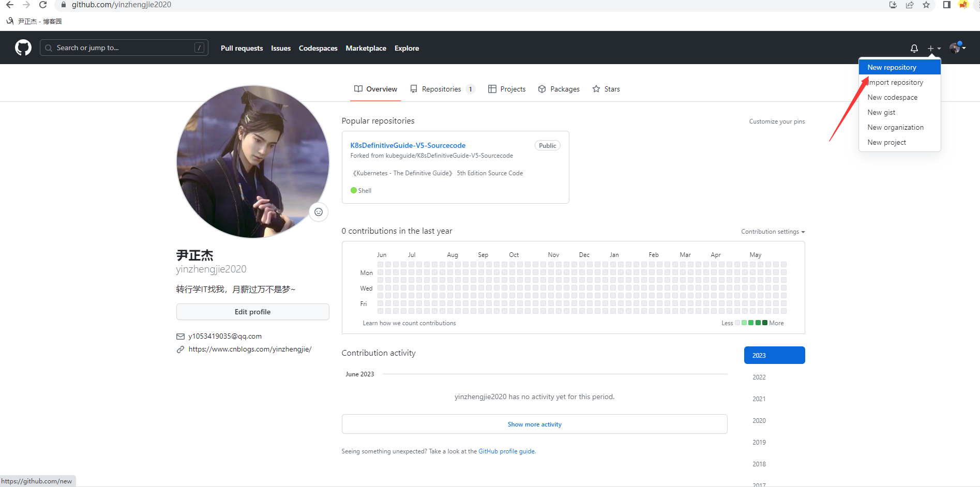Open the browser side panel icon
980x487 pixels.
946,5
